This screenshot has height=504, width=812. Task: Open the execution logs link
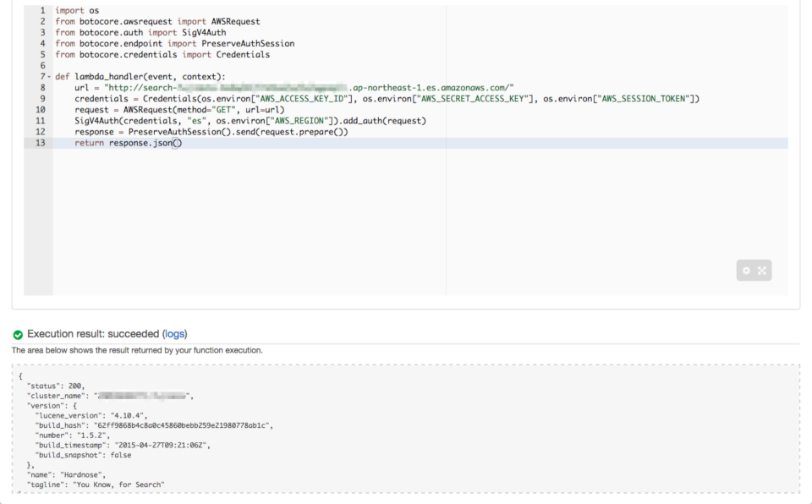(174, 334)
